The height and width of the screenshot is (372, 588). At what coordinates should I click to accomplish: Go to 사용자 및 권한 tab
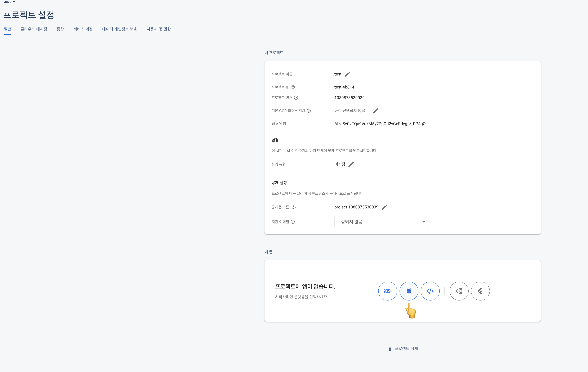[x=159, y=29]
